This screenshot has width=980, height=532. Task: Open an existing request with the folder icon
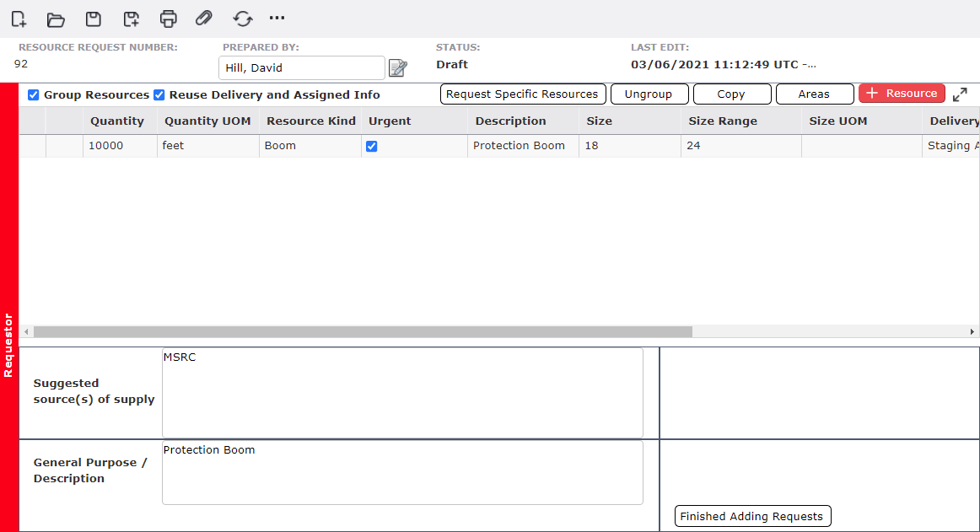[56, 19]
